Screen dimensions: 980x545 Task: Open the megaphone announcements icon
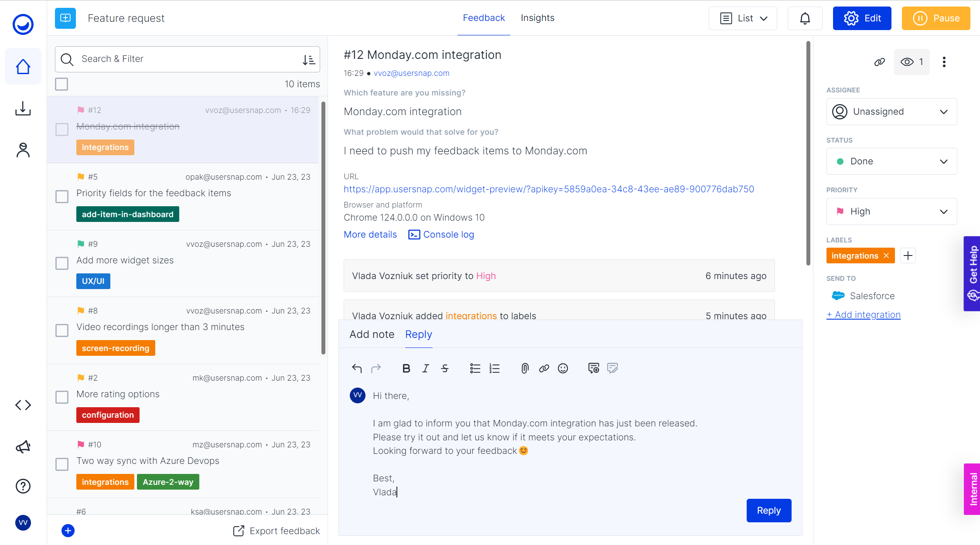[23, 446]
